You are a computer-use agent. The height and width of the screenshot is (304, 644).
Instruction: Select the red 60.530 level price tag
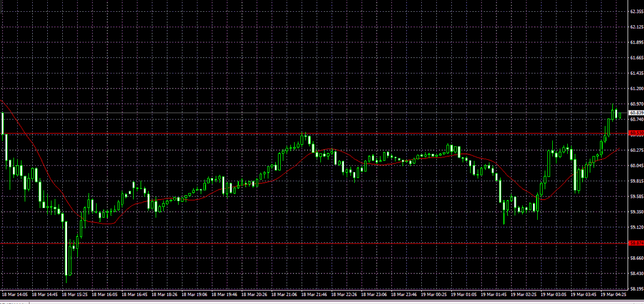[636, 133]
